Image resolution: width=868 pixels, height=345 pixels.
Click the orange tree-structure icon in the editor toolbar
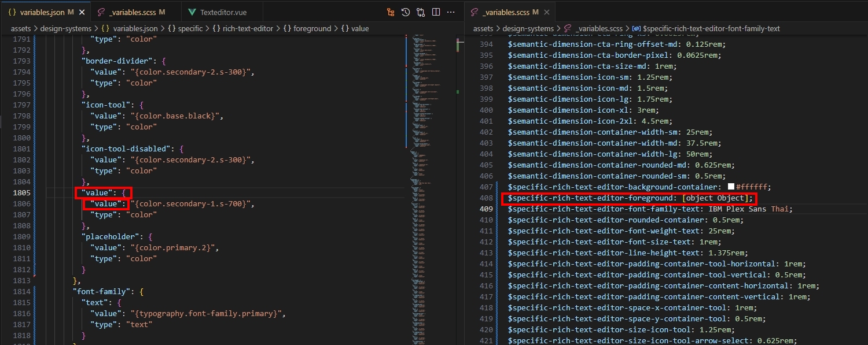[x=391, y=12]
